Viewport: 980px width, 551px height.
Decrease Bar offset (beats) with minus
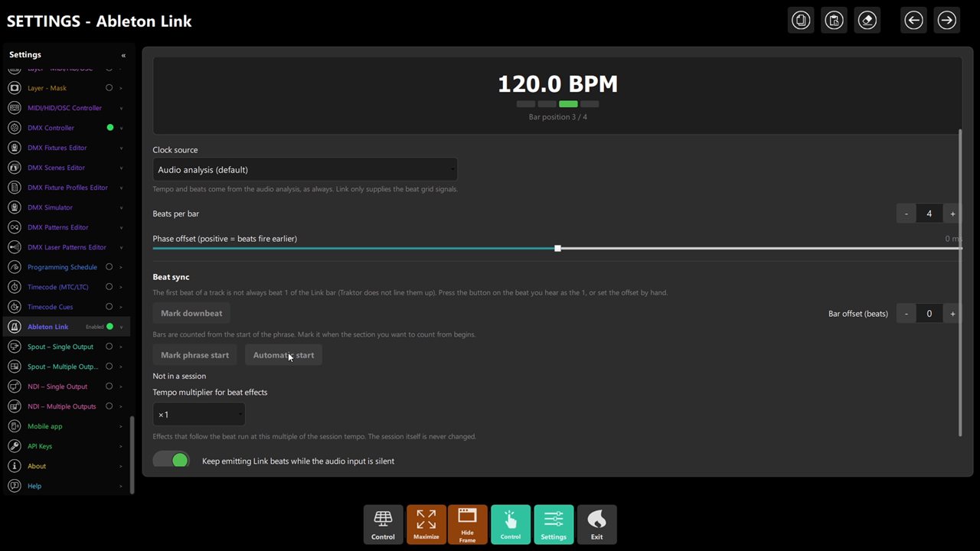coord(906,313)
